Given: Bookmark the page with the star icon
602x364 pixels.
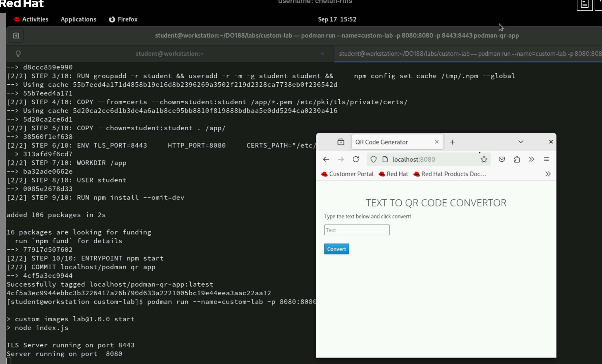Looking at the screenshot, I should pyautogui.click(x=484, y=159).
